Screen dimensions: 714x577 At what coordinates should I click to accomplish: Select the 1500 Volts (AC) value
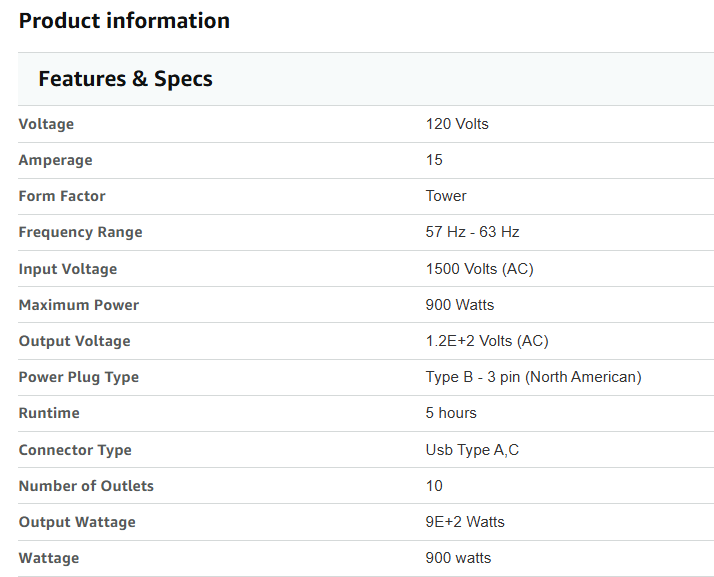pyautogui.click(x=479, y=269)
